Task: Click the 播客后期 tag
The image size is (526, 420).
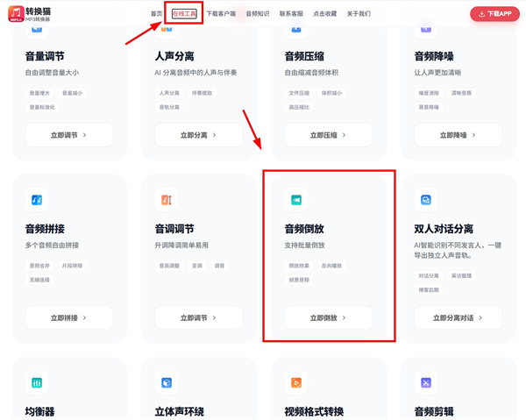Action: point(429,290)
